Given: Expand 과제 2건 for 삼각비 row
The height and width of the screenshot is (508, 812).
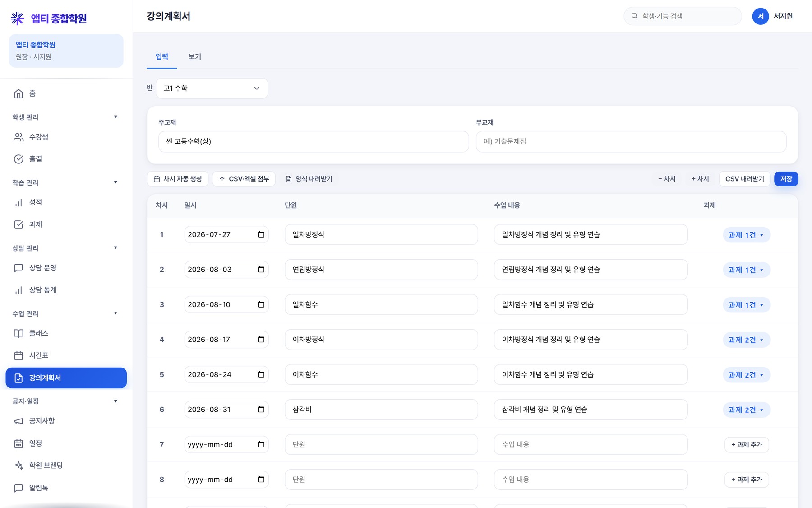Looking at the screenshot, I should click(746, 410).
